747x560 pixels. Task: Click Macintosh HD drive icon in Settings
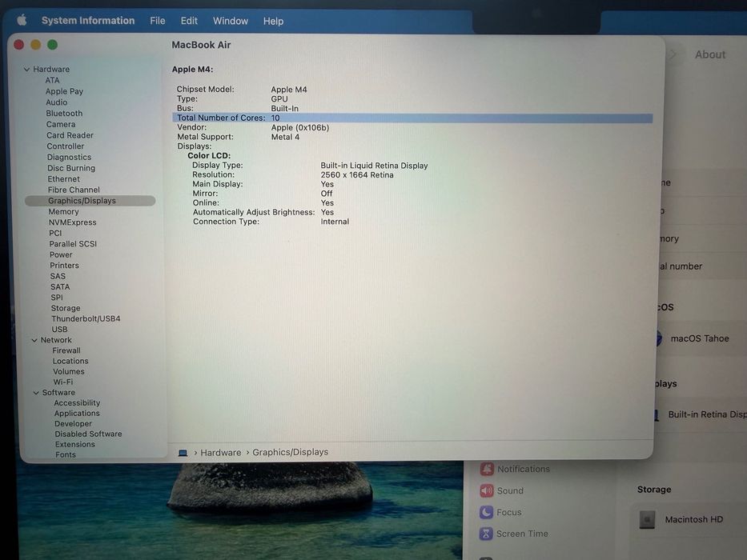647,519
